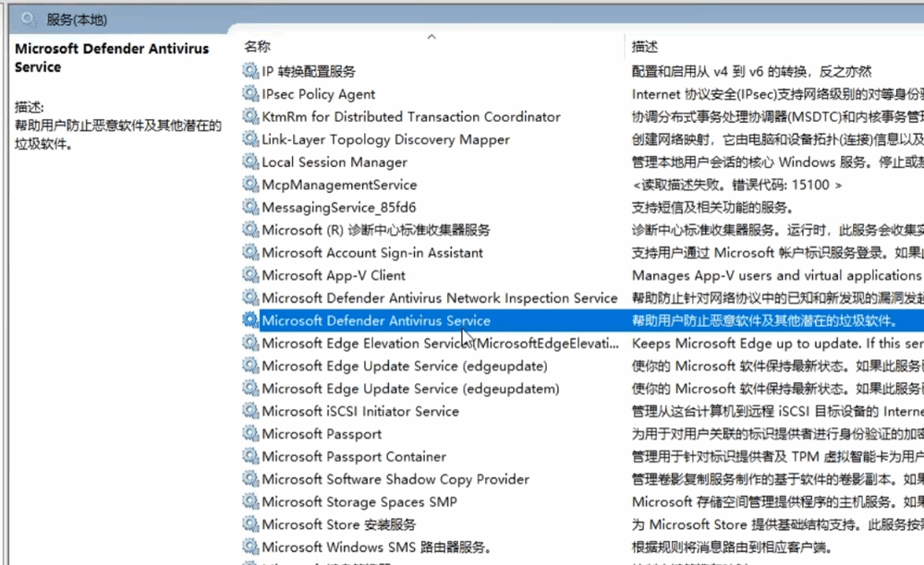Click the sort arrow above the name column
This screenshot has height=565, width=924.
[432, 37]
